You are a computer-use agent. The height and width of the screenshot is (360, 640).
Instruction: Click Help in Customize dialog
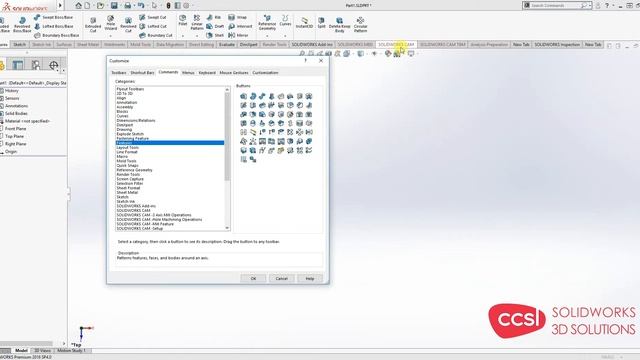[x=310, y=278]
